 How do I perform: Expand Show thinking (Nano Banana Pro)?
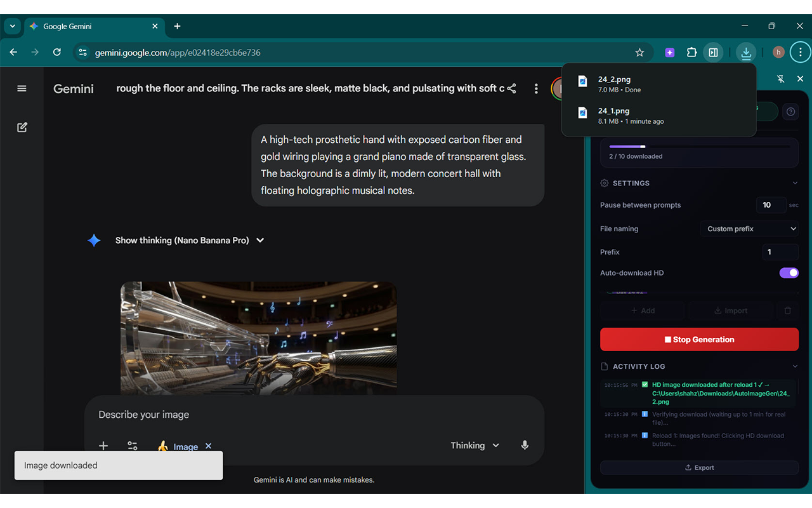[x=190, y=241]
